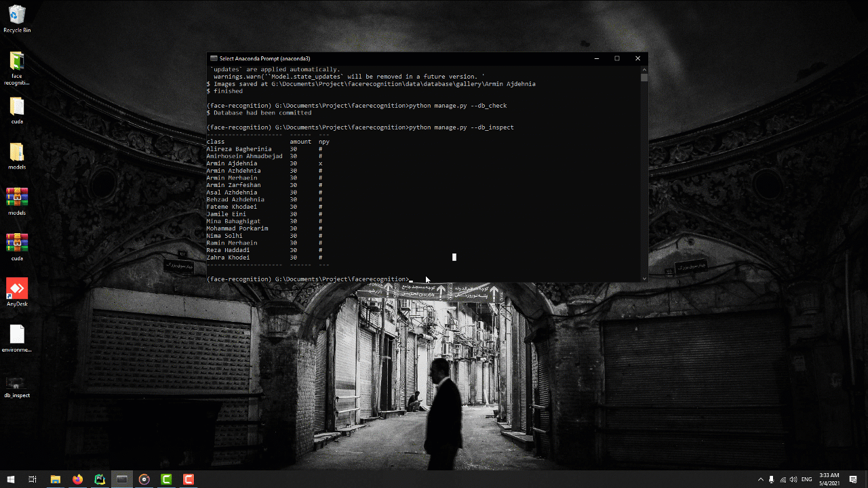Image resolution: width=868 pixels, height=488 pixels.
Task: Switch to Firefox in the taskbar
Action: point(77,479)
